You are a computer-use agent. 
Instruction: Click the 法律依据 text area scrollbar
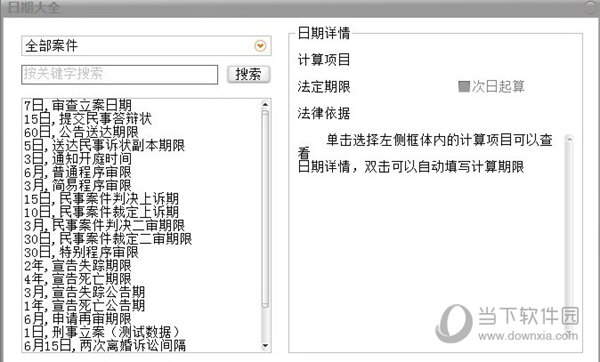[569, 235]
